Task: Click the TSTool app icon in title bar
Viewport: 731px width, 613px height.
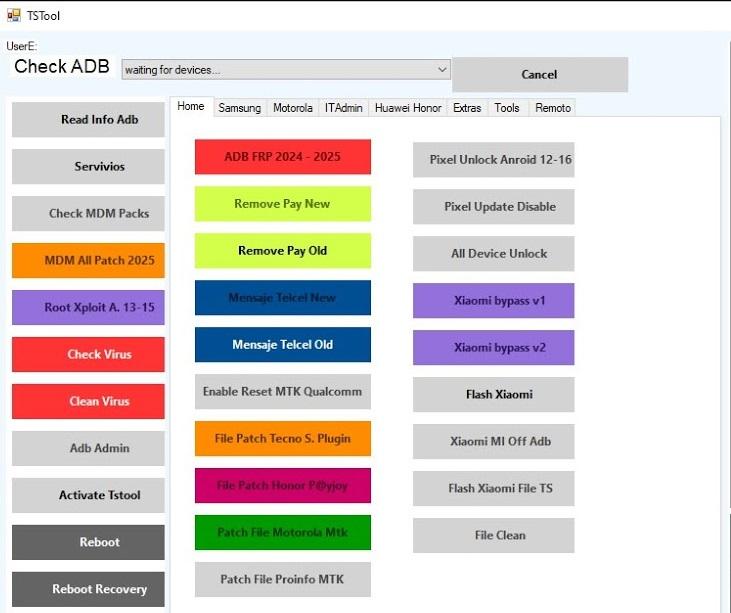Action: [x=14, y=15]
